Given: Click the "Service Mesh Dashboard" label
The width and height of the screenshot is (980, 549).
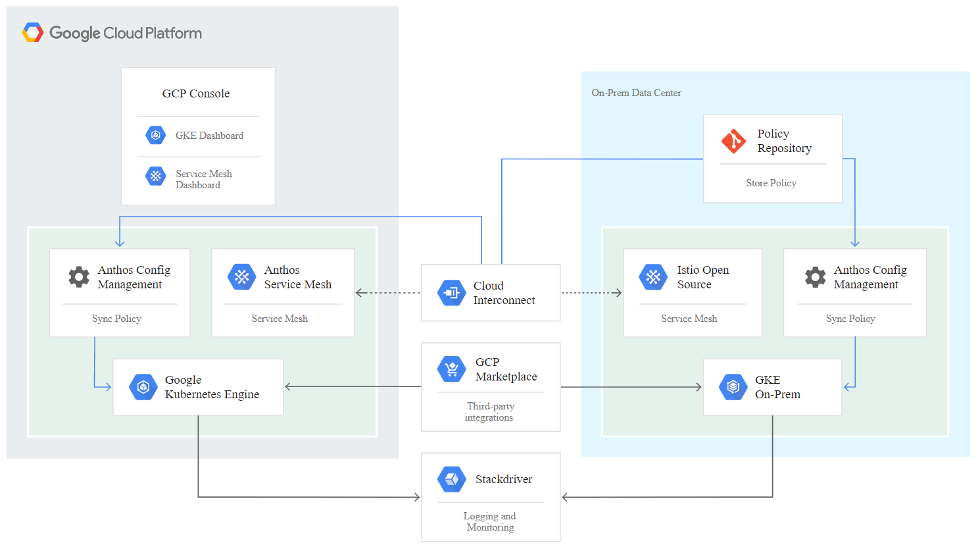Looking at the screenshot, I should tap(204, 179).
